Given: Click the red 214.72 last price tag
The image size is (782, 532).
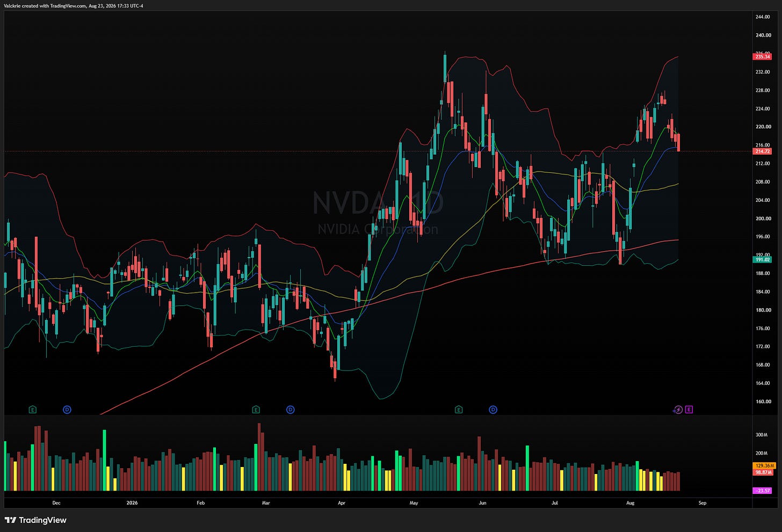Looking at the screenshot, I should (x=763, y=151).
